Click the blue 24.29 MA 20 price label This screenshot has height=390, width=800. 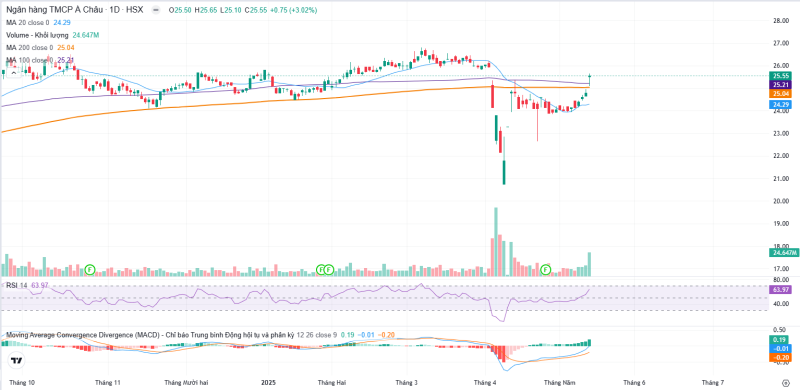(x=781, y=104)
